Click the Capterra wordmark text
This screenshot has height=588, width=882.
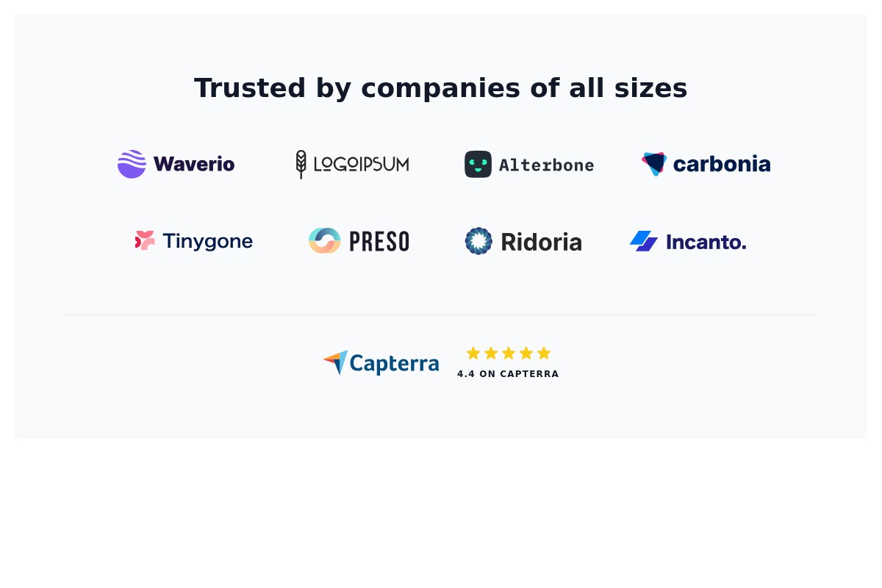(x=394, y=364)
